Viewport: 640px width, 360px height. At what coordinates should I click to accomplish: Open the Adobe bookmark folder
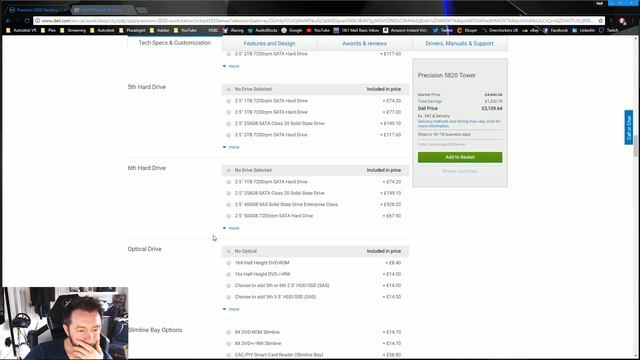[x=160, y=30]
